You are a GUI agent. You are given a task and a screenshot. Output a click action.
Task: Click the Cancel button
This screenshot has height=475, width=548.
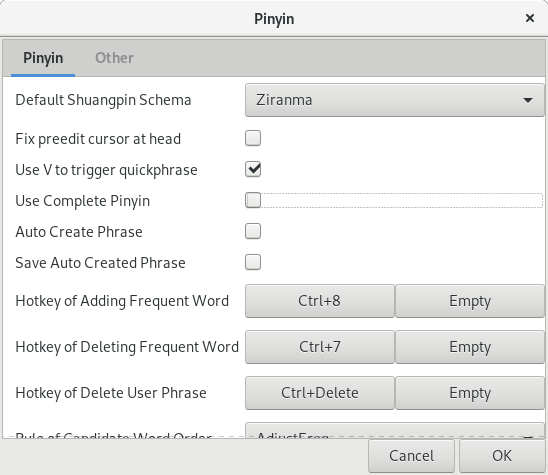tap(411, 456)
